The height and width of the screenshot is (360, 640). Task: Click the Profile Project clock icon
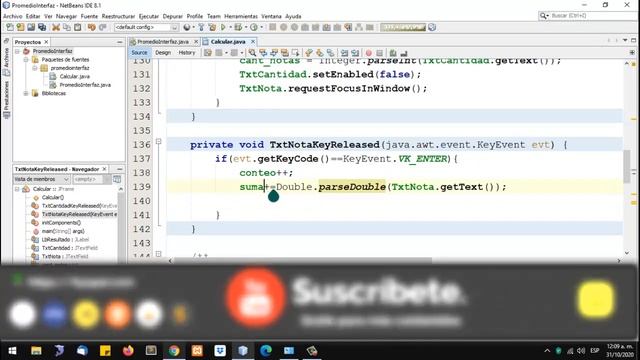(254, 27)
